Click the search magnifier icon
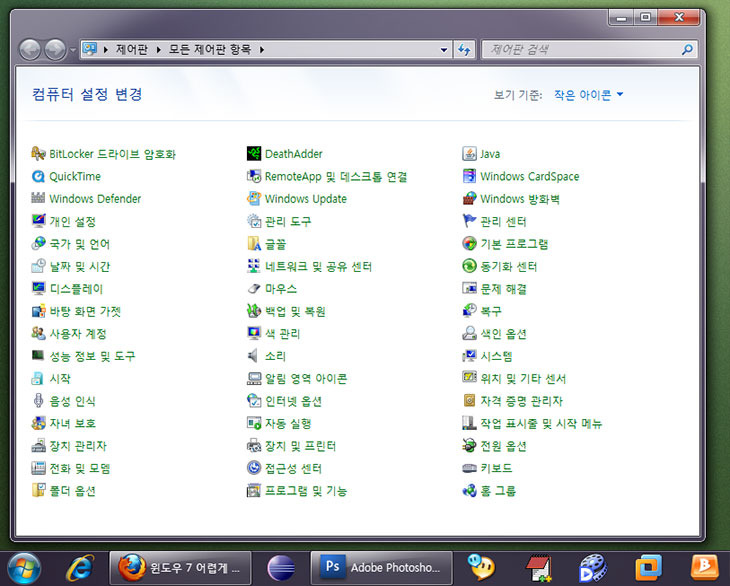 pos(687,49)
